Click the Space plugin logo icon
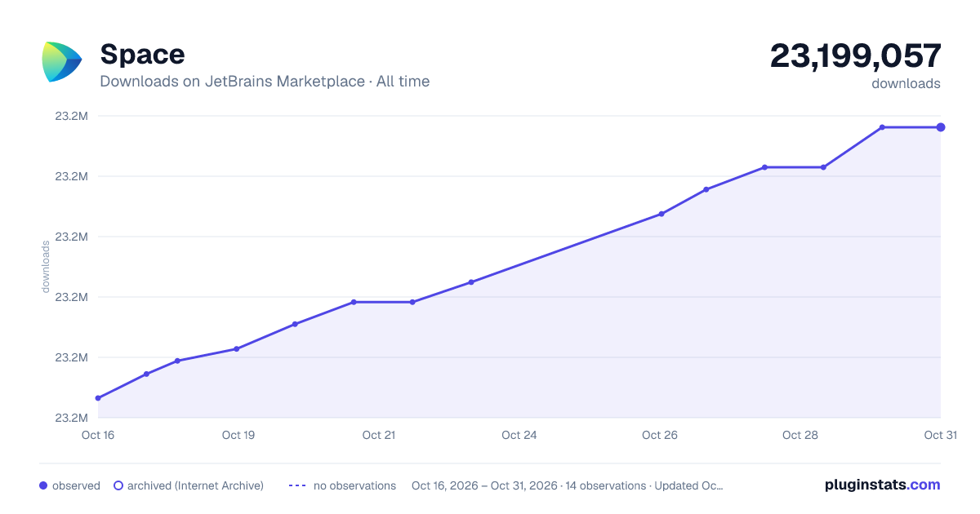 62,62
